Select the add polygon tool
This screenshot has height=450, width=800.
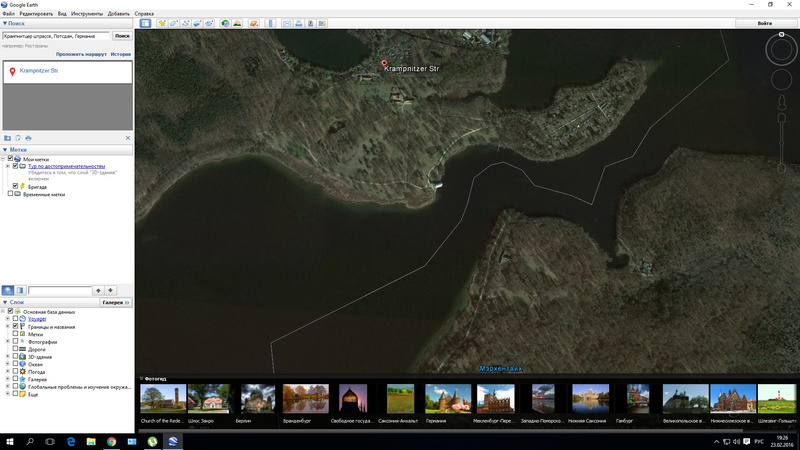[174, 22]
